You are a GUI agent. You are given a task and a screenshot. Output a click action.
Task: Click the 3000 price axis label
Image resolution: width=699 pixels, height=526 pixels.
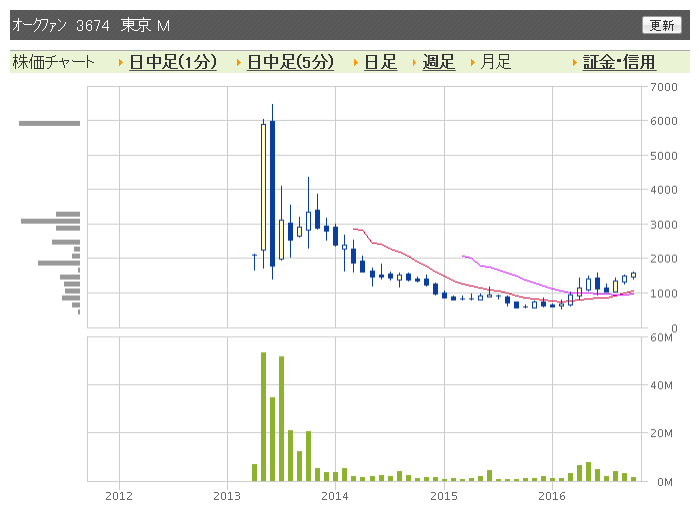coord(663,225)
